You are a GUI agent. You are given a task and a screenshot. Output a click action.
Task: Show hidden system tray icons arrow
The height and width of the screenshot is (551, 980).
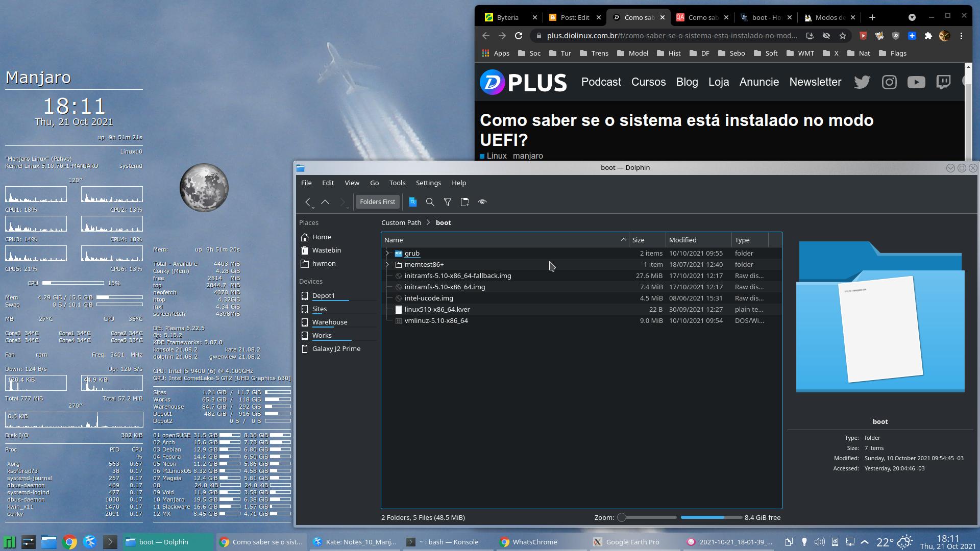865,542
